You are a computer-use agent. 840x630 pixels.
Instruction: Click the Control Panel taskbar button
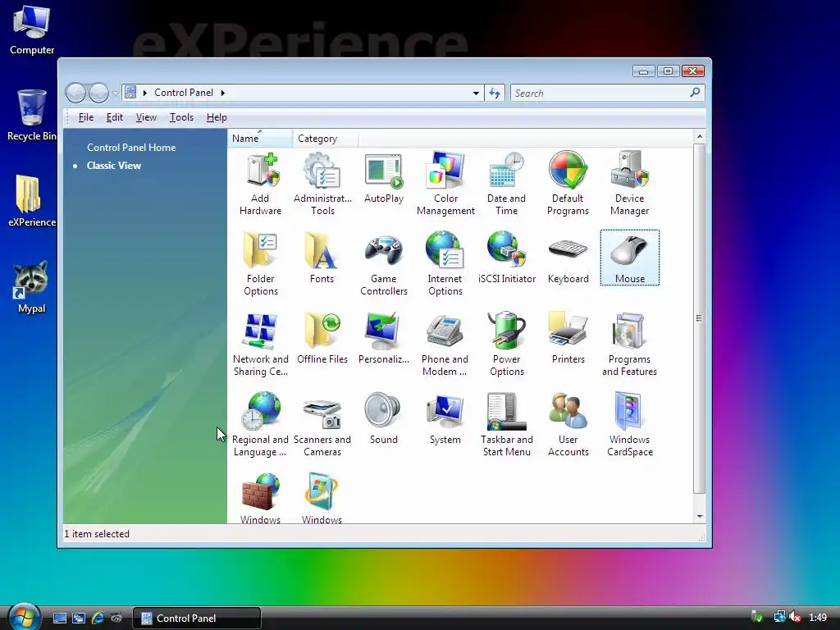[197, 619]
